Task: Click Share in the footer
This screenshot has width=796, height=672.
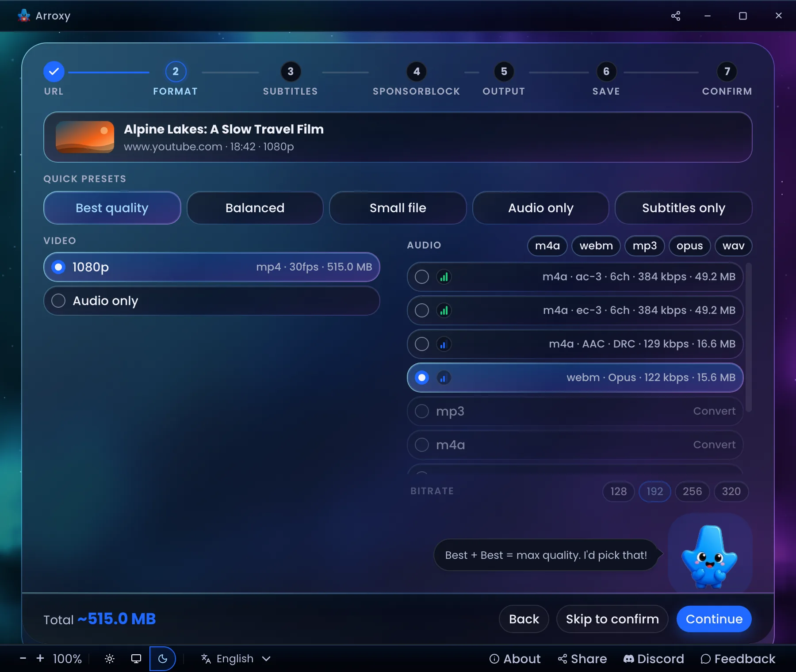Action: click(582, 659)
